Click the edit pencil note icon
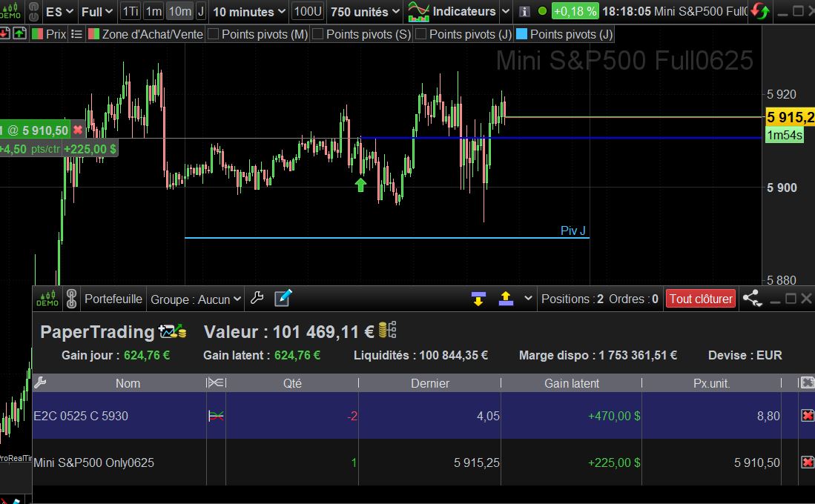Viewport: 815px width, 504px height. point(283,298)
